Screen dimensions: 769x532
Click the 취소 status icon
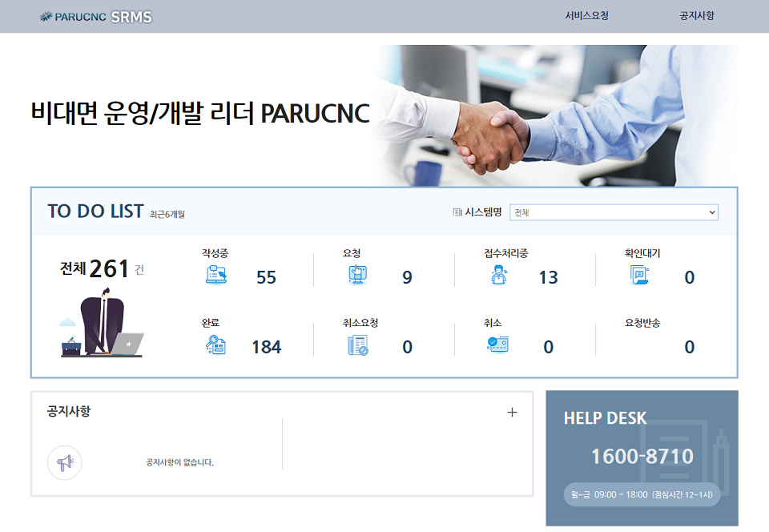[498, 345]
